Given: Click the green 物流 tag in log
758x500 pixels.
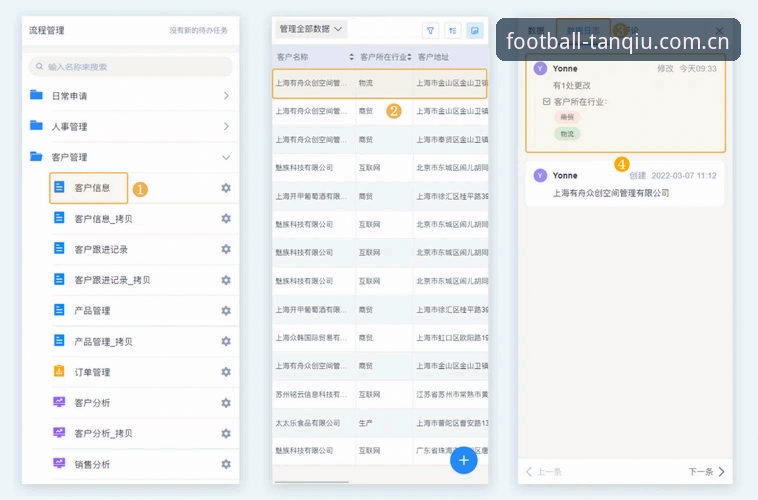Looking at the screenshot, I should (567, 134).
